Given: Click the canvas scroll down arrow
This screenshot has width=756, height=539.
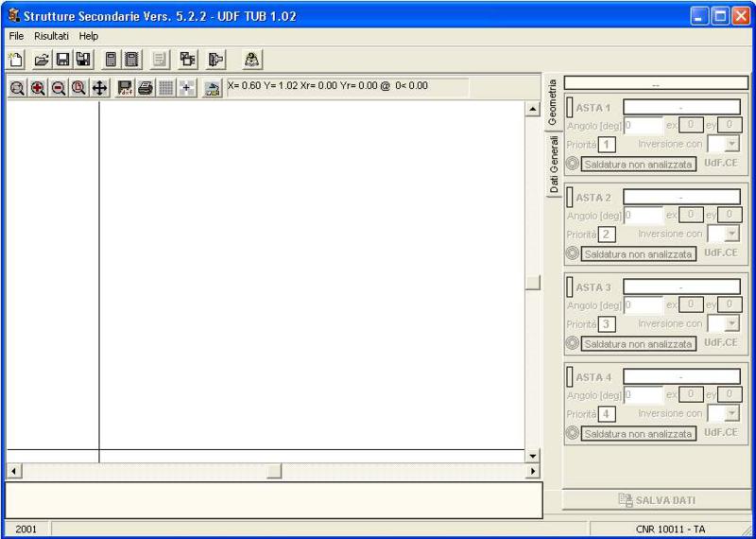Looking at the screenshot, I should [x=533, y=456].
